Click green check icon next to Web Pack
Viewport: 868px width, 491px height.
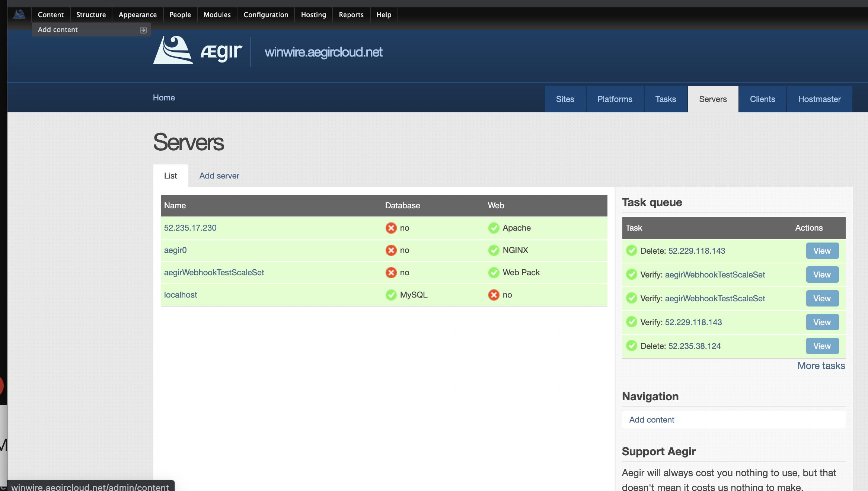click(494, 273)
